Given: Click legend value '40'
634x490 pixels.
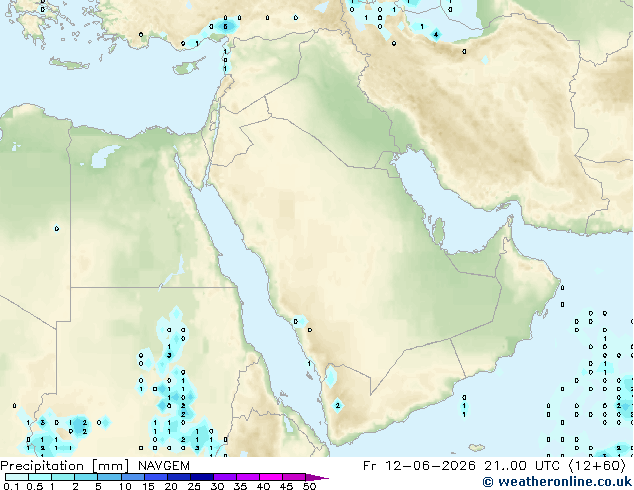Looking at the screenshot, I should coord(263,486).
